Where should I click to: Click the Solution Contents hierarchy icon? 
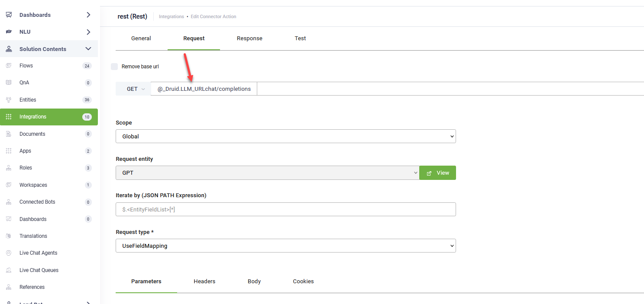point(9,49)
